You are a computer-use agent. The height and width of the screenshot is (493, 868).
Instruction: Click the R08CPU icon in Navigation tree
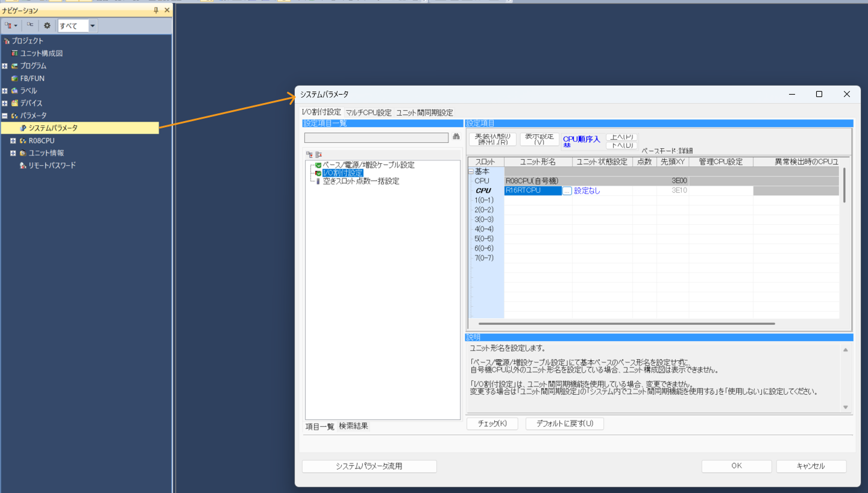click(24, 141)
